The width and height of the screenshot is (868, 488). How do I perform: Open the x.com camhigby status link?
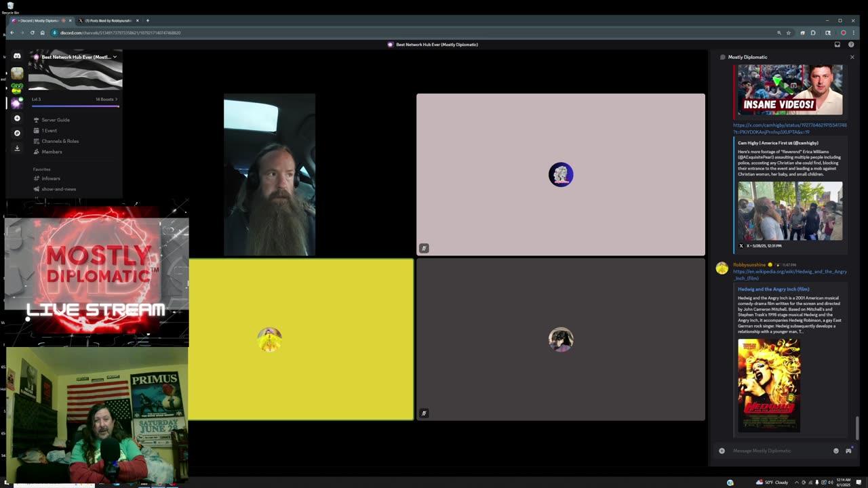click(x=789, y=128)
